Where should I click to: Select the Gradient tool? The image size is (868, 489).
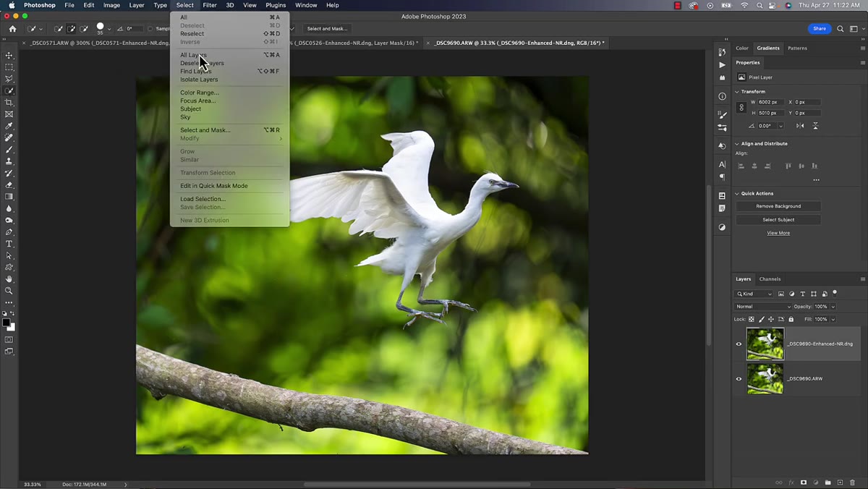pos(9,197)
